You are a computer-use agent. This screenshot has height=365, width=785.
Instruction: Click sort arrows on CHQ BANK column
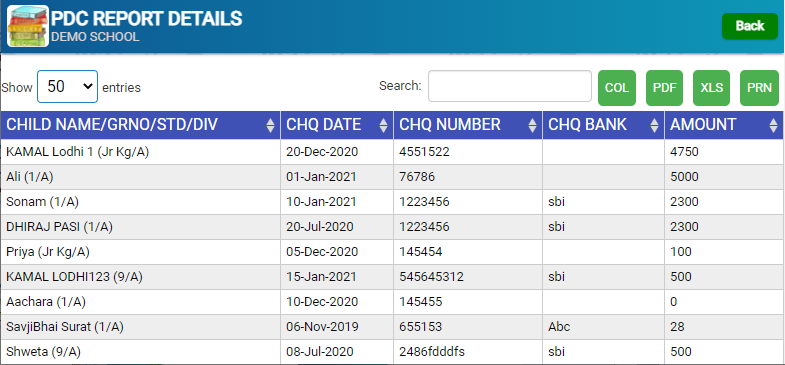[654, 125]
